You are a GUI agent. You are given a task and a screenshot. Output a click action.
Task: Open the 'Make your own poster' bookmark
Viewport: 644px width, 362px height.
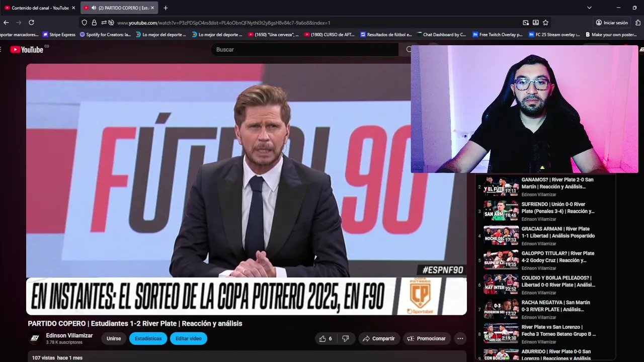(610, 35)
